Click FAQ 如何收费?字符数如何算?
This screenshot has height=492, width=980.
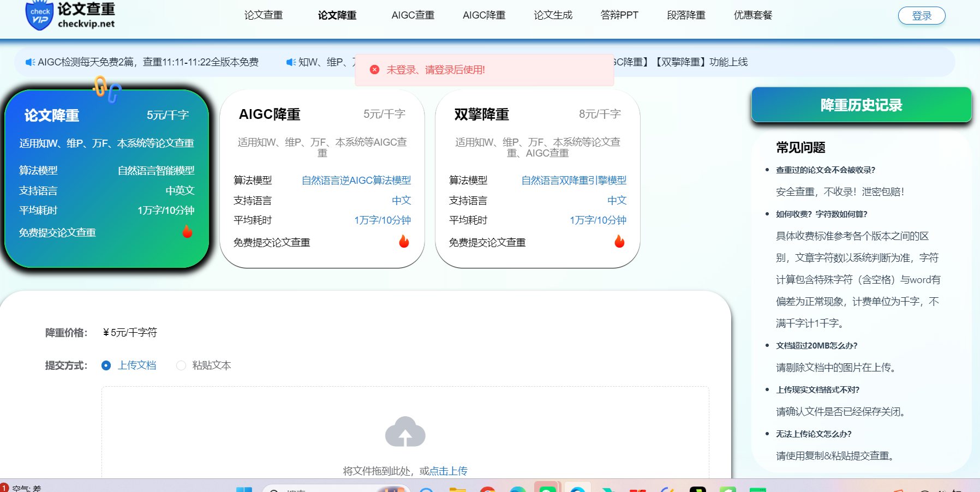point(822,214)
